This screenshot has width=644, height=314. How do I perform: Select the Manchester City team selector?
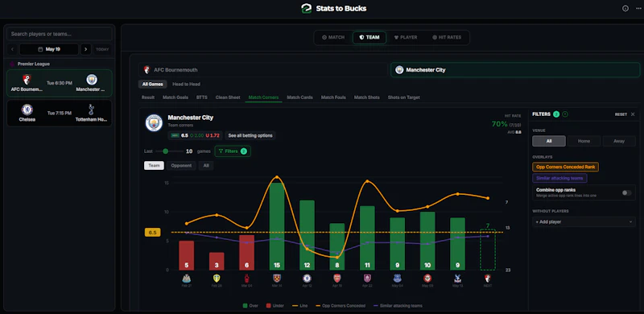(515, 70)
